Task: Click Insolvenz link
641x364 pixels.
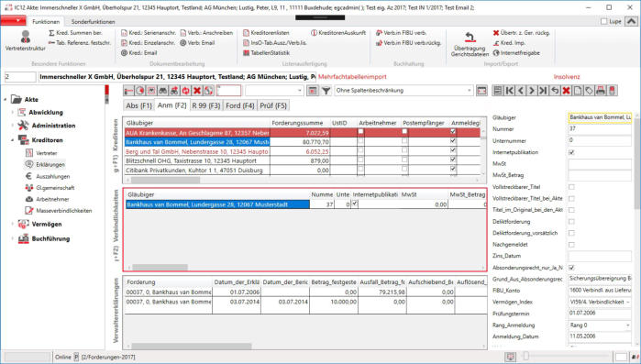Action: (x=567, y=77)
